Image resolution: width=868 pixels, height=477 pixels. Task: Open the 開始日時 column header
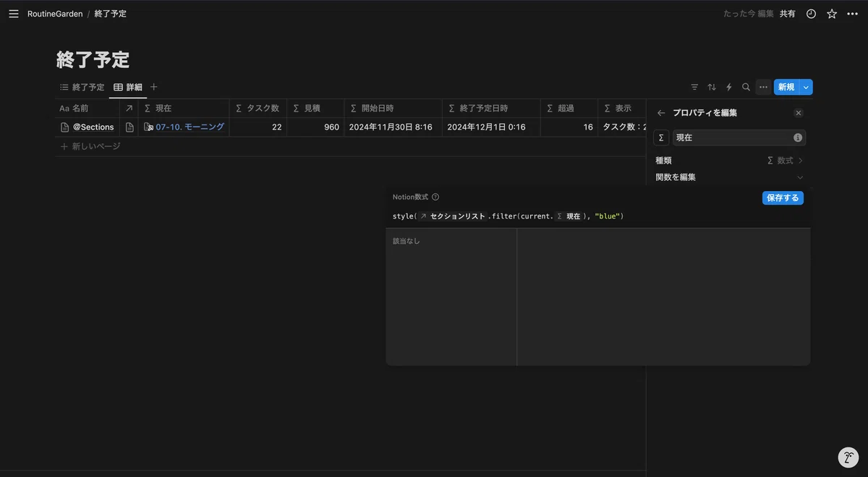coord(393,108)
